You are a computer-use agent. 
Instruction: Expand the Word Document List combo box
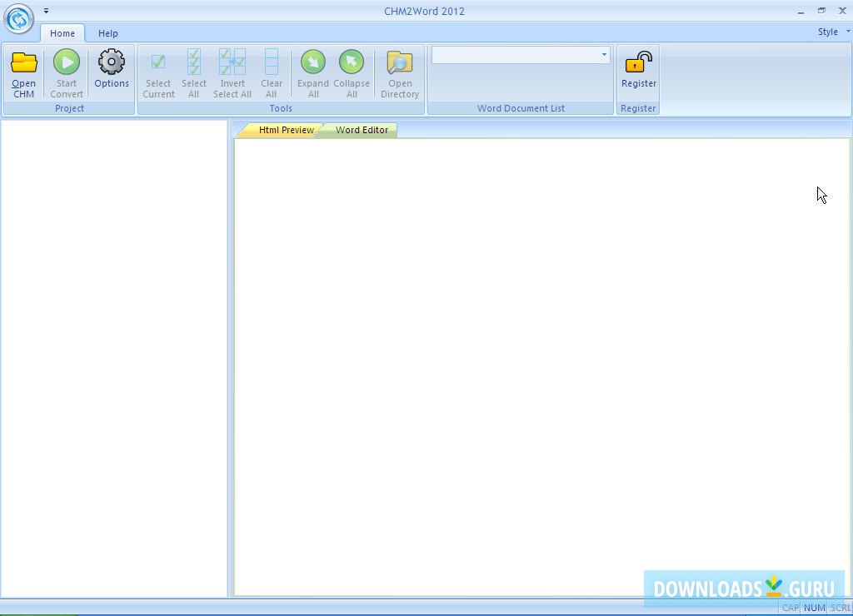[x=604, y=55]
